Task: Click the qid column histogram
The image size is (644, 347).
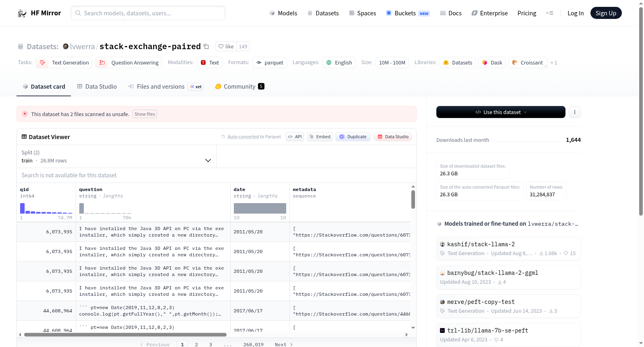Action: [46, 208]
